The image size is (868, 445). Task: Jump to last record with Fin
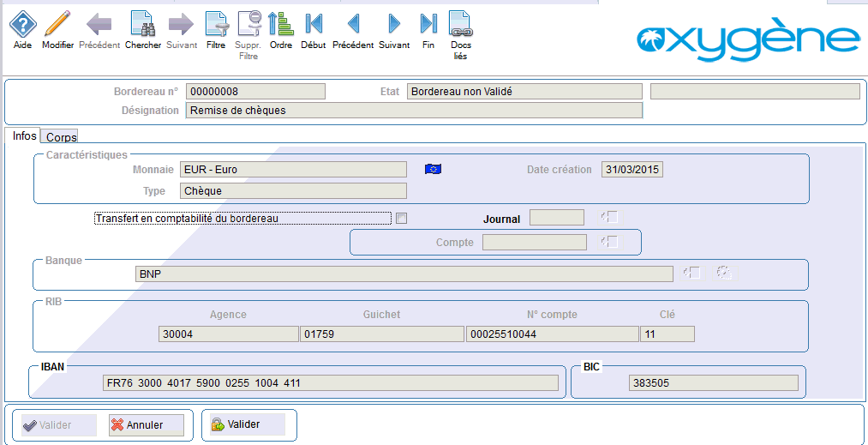(x=428, y=24)
